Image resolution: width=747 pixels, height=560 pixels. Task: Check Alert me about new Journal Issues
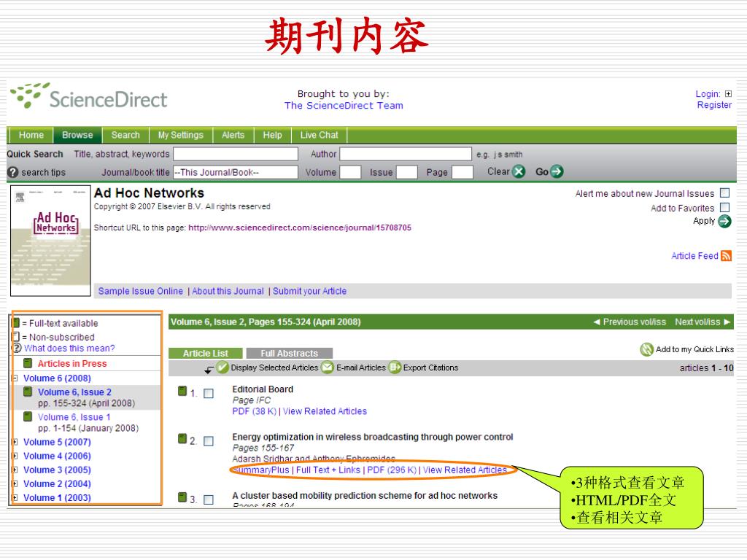click(724, 192)
